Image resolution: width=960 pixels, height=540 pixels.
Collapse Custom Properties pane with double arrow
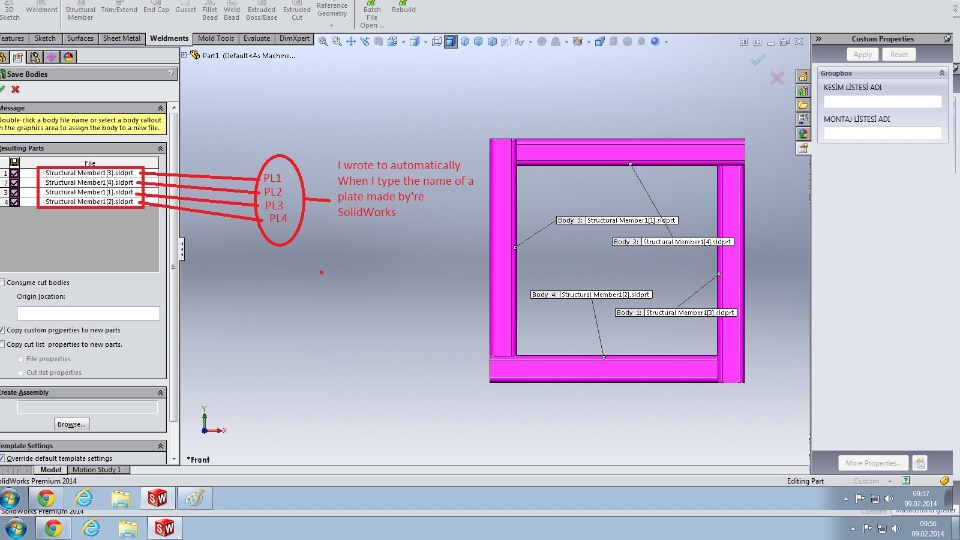819,39
